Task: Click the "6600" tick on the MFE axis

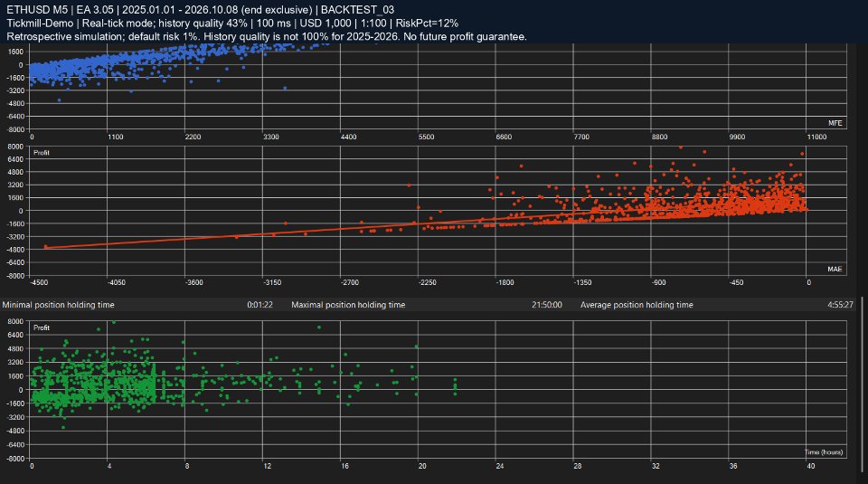Action: 504,137
